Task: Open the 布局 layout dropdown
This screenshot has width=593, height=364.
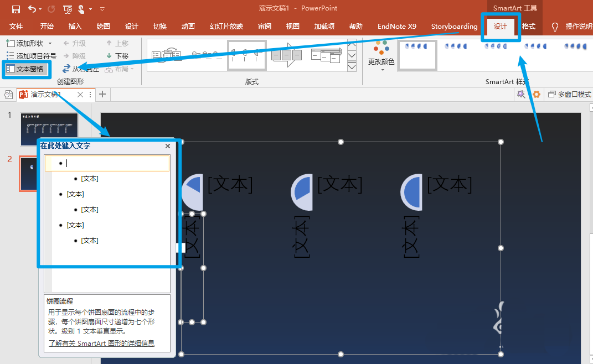Action: 119,69
